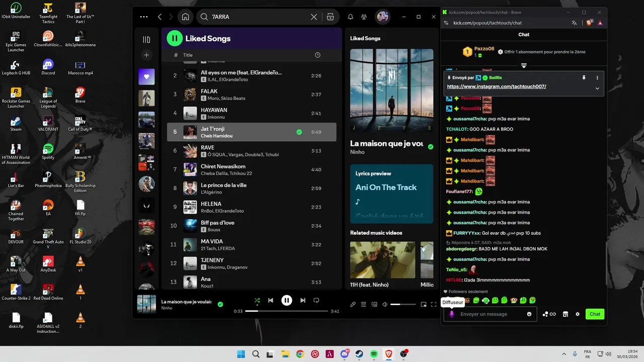Open Kick chat shop icon
The width and height of the screenshot is (644, 362).
[566, 314]
